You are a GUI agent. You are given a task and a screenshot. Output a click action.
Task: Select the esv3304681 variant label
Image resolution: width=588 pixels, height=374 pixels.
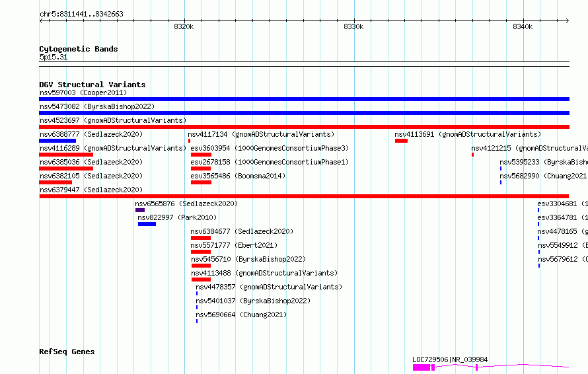pos(562,204)
